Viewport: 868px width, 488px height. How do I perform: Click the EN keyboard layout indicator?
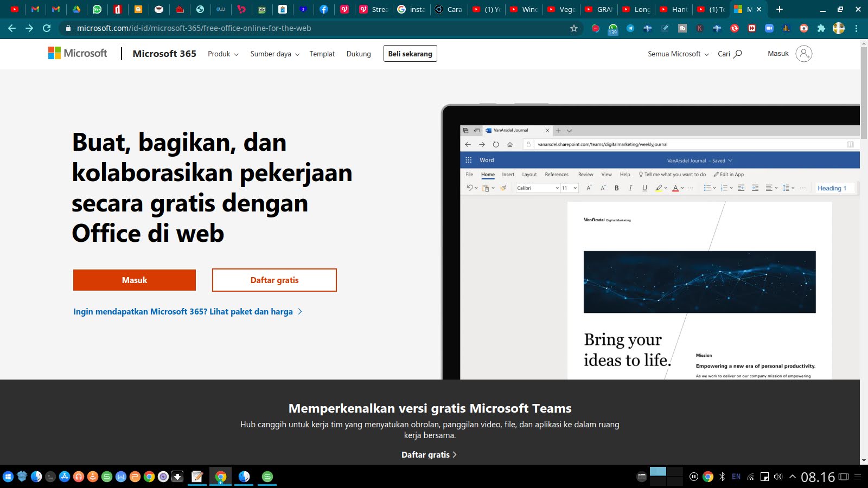point(736,477)
